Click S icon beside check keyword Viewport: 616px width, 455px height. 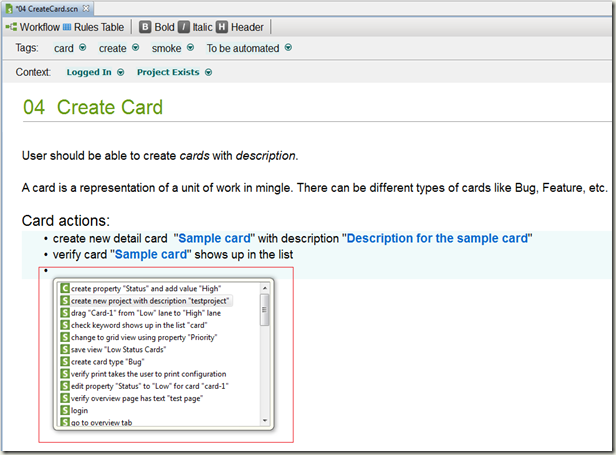pos(65,325)
